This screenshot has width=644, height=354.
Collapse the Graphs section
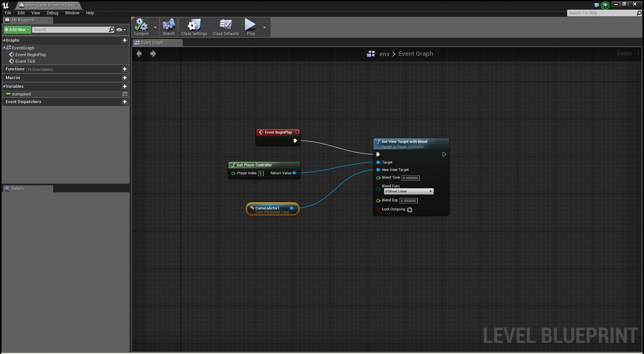4,40
